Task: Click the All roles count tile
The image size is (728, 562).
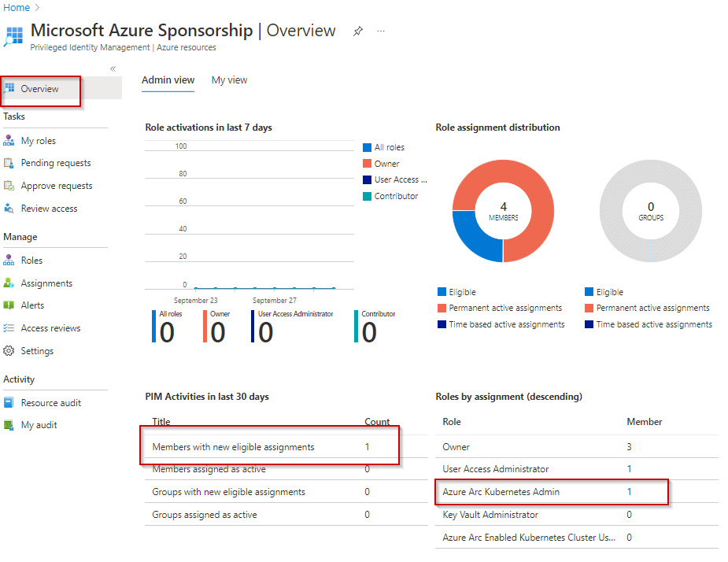Action: (167, 326)
